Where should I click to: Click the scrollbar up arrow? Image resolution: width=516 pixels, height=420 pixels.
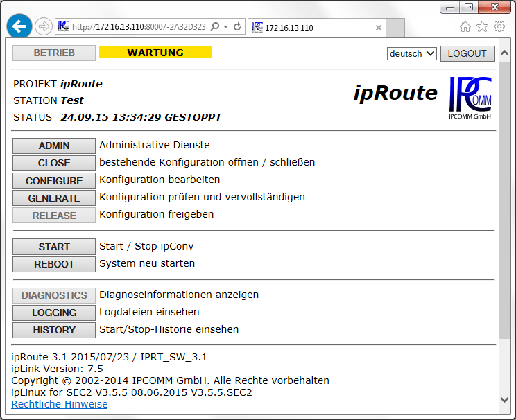504,53
